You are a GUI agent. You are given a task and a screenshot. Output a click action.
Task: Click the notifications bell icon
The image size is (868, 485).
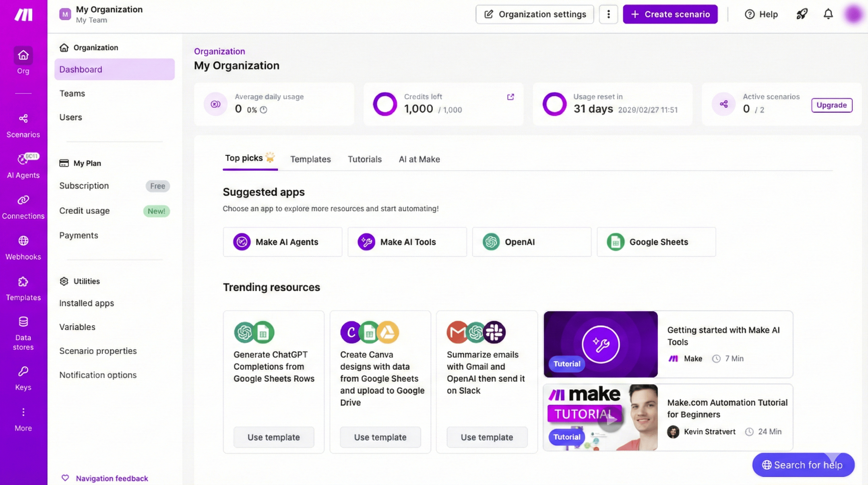point(828,14)
